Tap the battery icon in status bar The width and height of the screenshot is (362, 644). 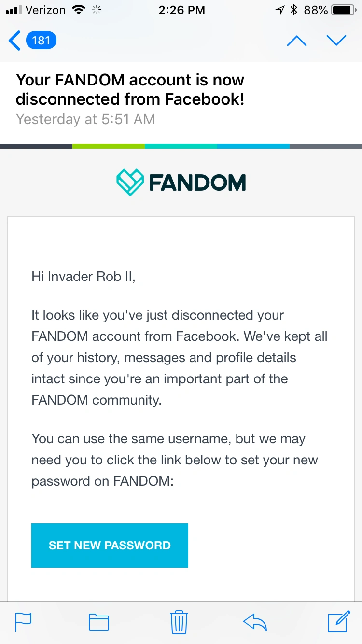coord(344,10)
